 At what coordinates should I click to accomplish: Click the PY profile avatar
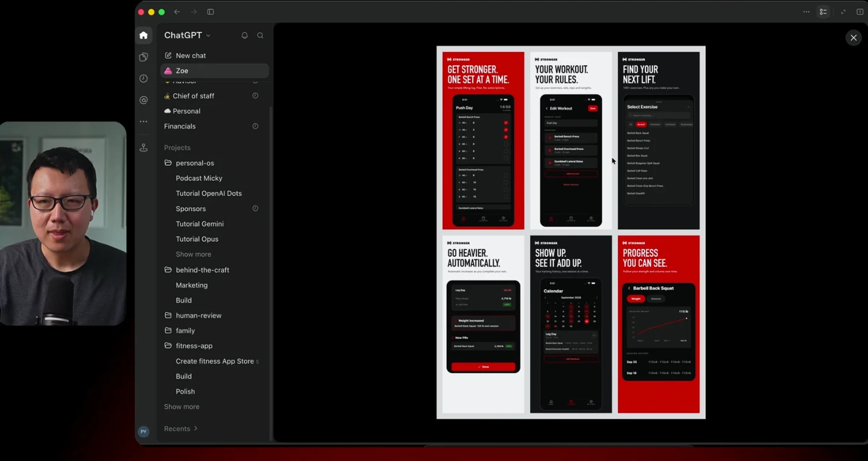(143, 431)
